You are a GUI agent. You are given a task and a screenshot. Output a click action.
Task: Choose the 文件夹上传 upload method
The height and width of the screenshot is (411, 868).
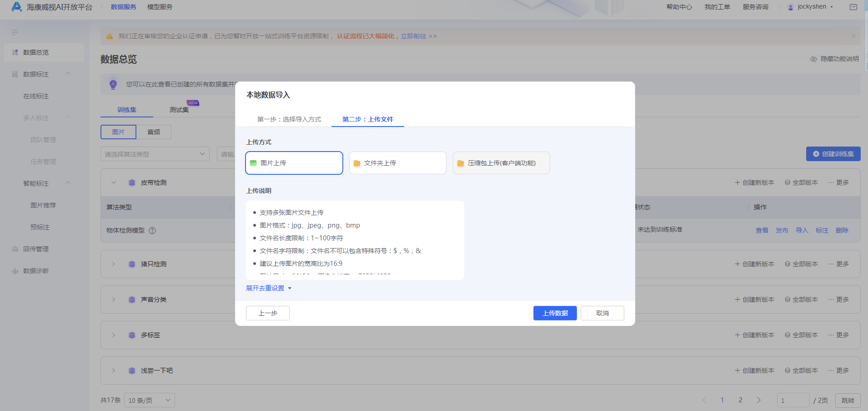[397, 162]
